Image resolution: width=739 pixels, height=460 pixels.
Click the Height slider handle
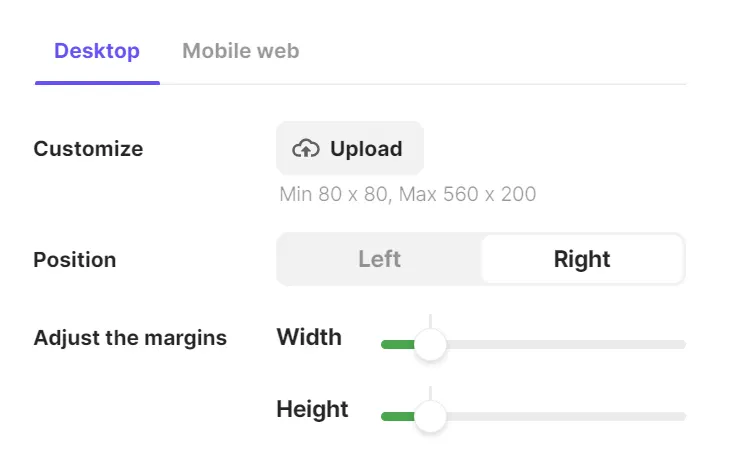pos(430,417)
